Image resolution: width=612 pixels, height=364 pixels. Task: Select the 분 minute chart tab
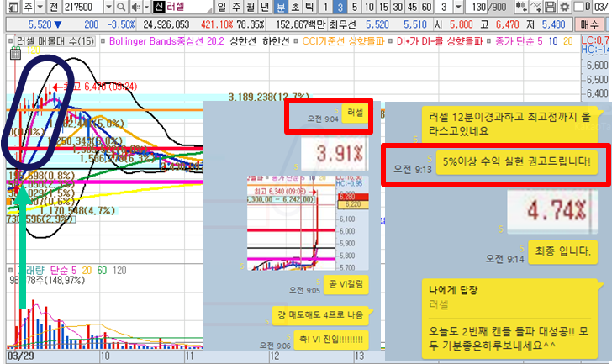280,7
